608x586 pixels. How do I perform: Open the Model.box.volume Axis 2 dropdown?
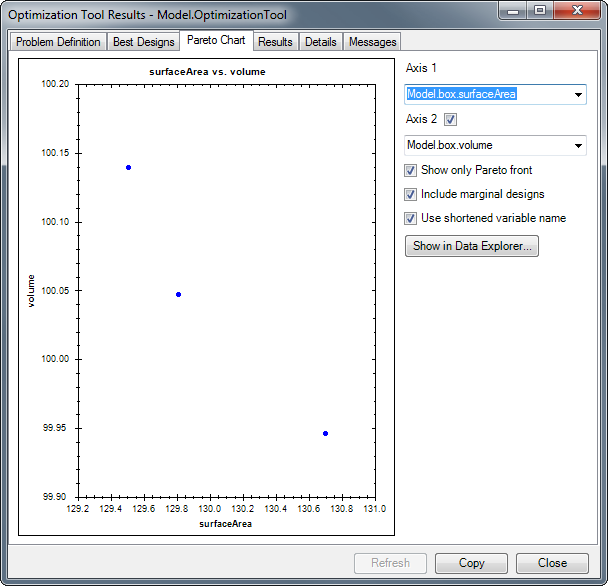(x=579, y=146)
